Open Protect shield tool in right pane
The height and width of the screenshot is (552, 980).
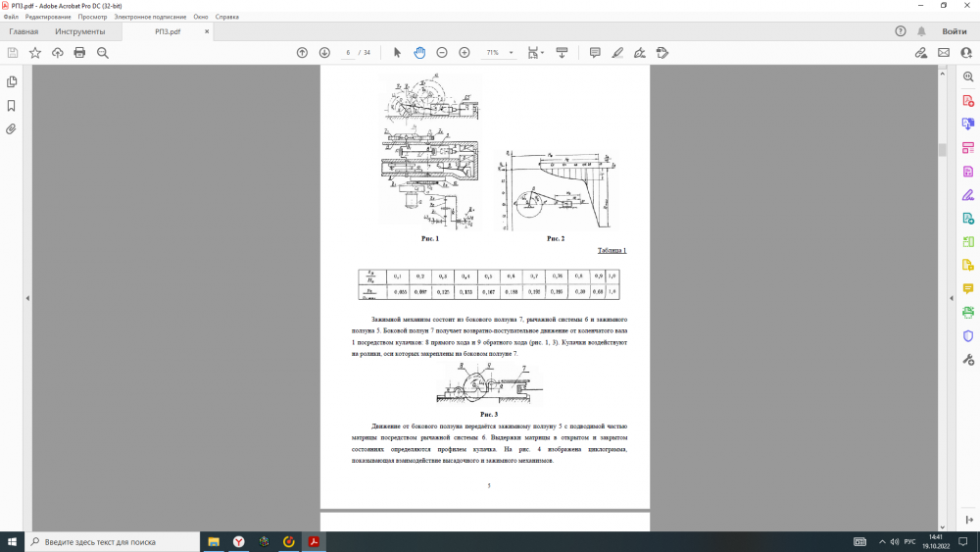tap(968, 335)
